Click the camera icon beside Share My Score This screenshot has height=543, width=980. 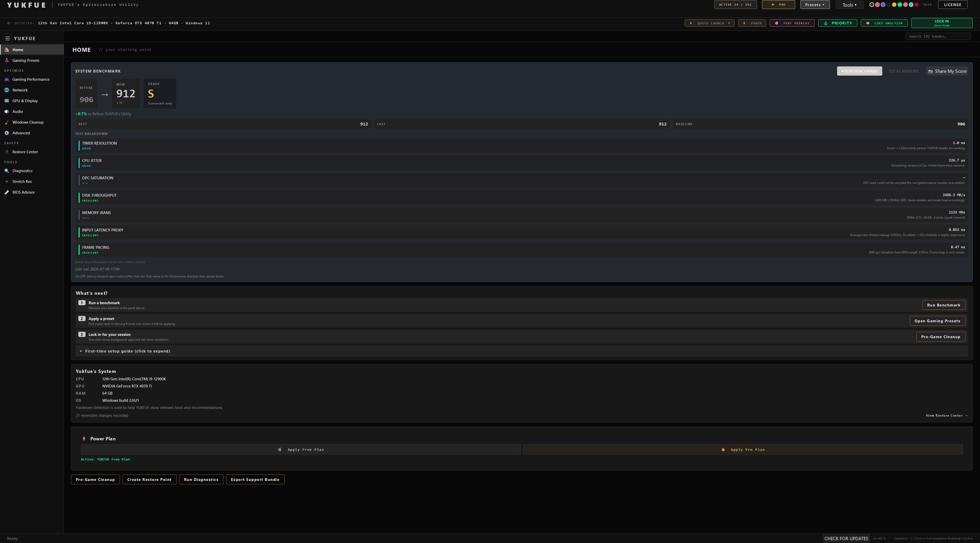point(930,71)
